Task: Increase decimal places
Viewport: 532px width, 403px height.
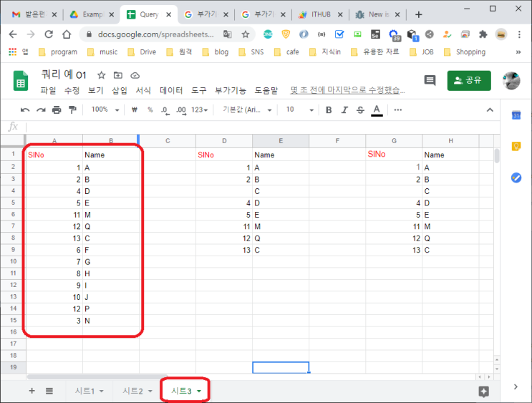Action: click(181, 110)
